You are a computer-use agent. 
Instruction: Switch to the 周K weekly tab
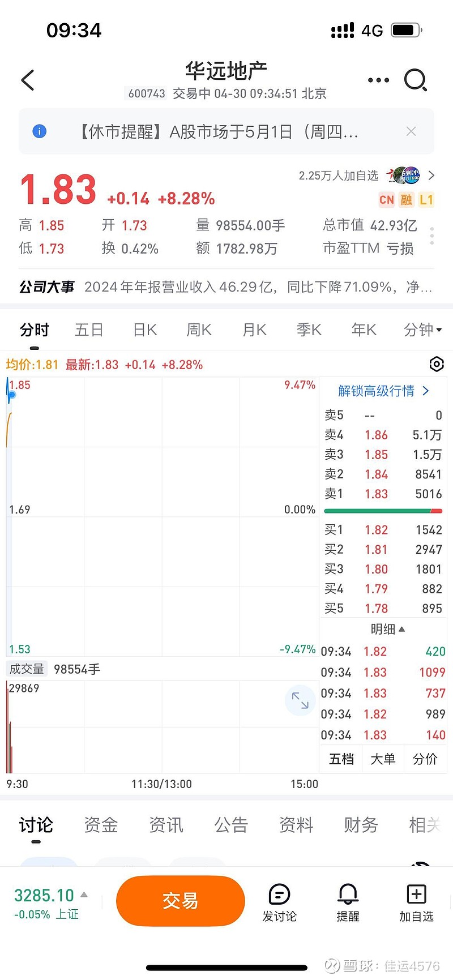point(199,329)
